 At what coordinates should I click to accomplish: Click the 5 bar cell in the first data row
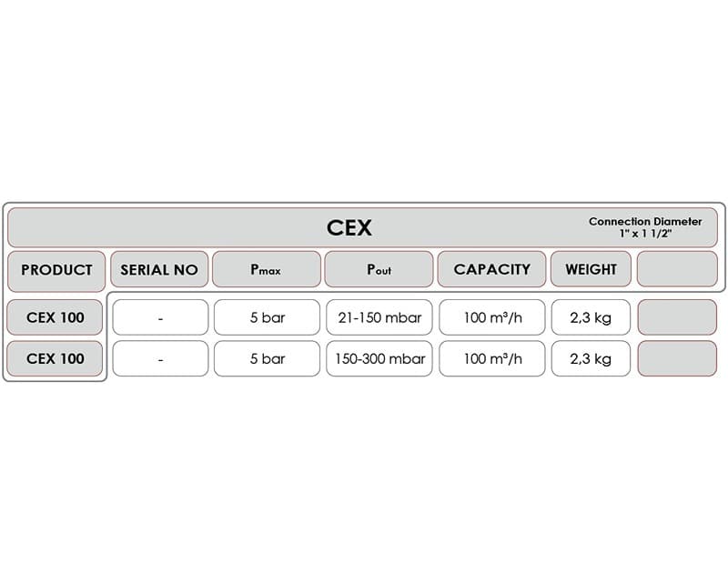pos(267,317)
